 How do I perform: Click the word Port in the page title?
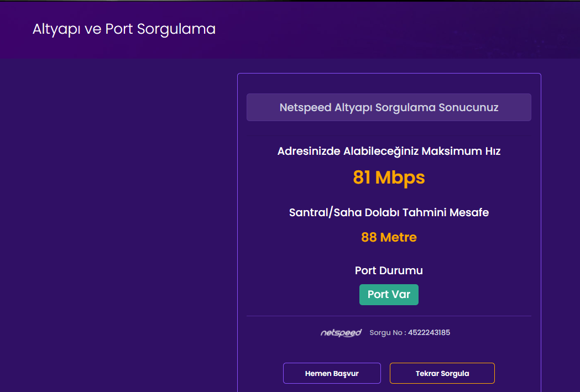(119, 29)
